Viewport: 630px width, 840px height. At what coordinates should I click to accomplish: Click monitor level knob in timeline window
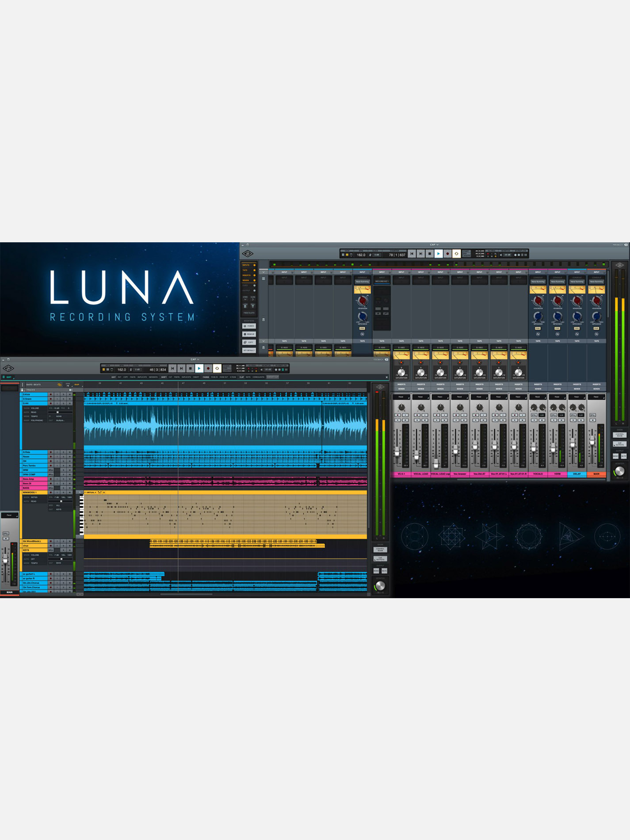click(380, 586)
